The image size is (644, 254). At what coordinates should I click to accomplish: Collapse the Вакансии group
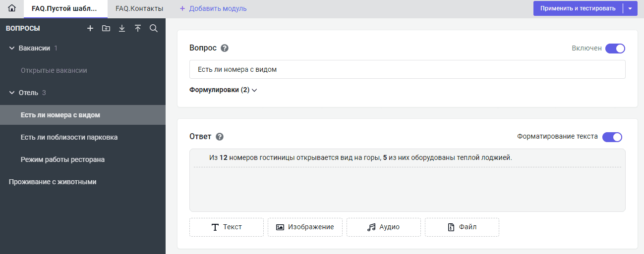[12, 48]
